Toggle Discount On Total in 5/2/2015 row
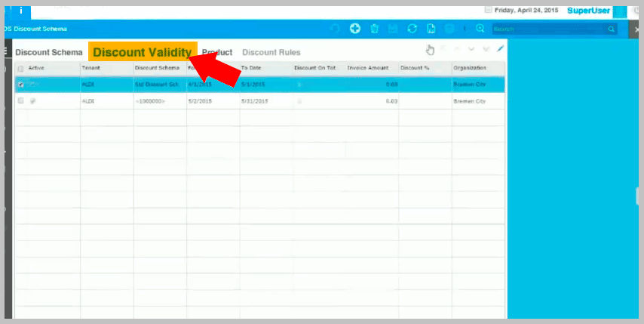 299,100
